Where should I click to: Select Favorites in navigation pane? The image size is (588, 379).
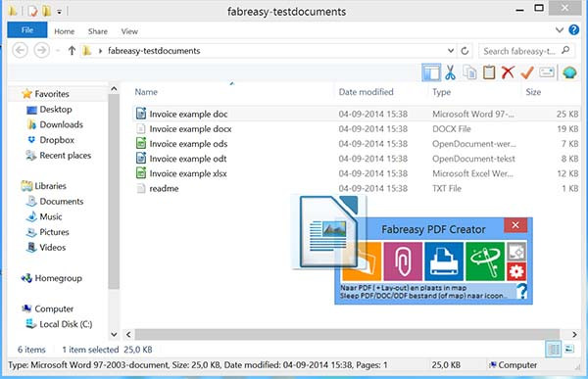(x=46, y=94)
